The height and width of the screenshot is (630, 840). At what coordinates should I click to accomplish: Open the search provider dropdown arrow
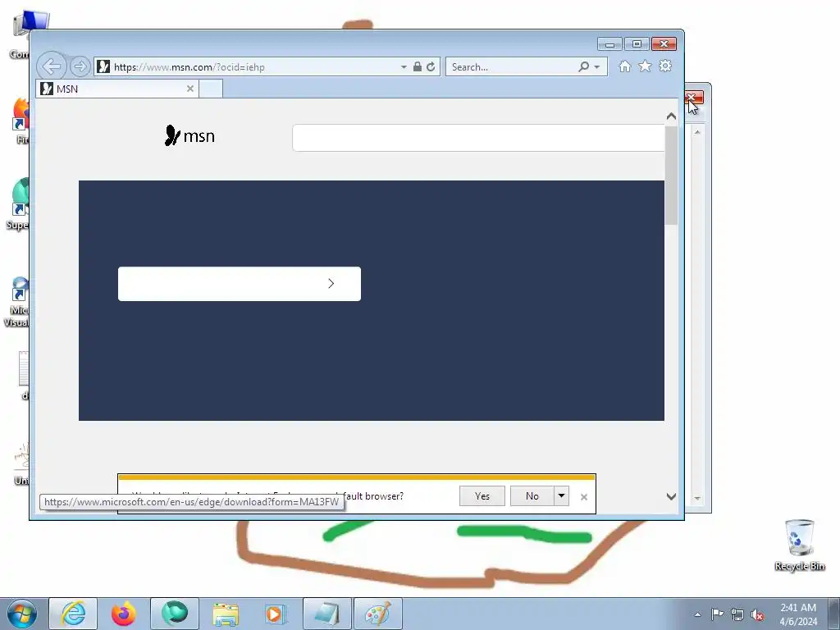(597, 67)
